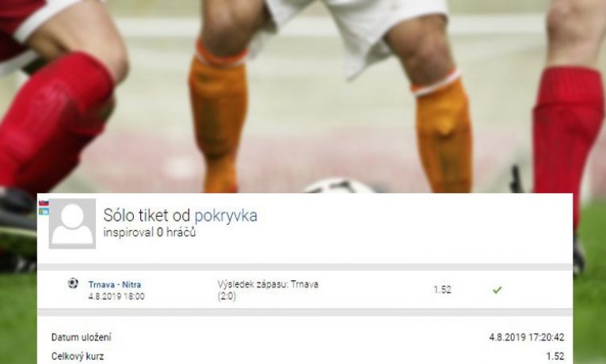Click the total odds value 1.52
Screen dimensions: 606x364
[555, 356]
